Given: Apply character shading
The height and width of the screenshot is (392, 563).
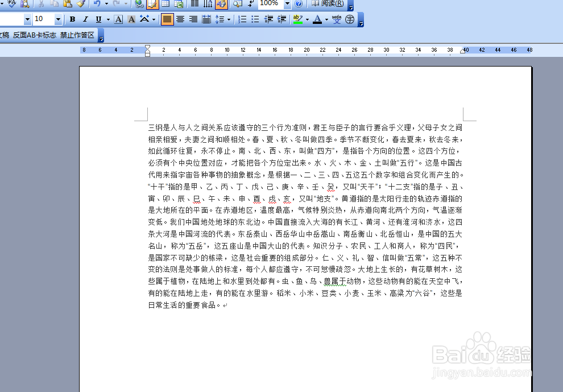Looking at the screenshot, I should (132, 19).
